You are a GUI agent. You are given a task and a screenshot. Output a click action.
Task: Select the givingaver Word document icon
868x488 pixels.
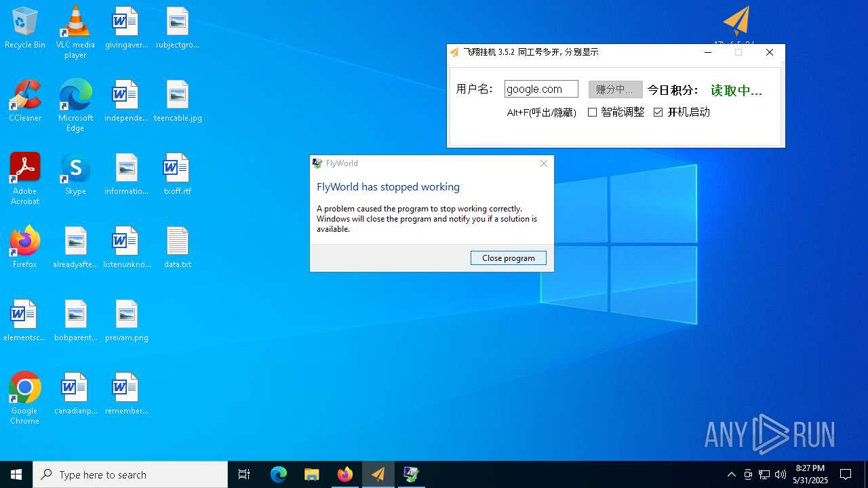(x=126, y=28)
